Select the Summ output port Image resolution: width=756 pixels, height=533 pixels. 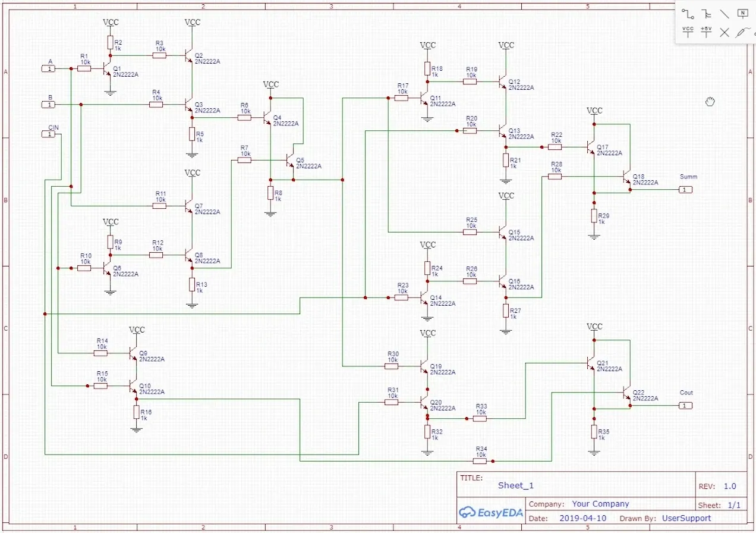[x=685, y=189]
